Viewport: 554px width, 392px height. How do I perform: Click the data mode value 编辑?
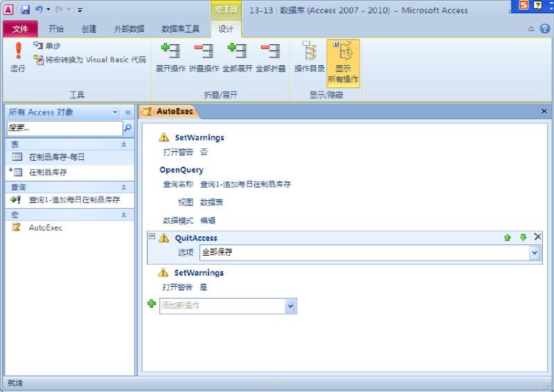[x=207, y=220]
